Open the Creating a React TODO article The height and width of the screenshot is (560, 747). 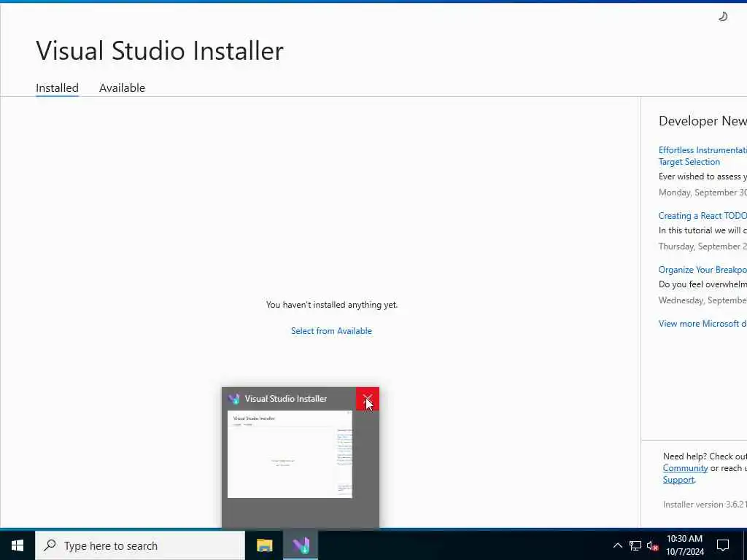703,216
